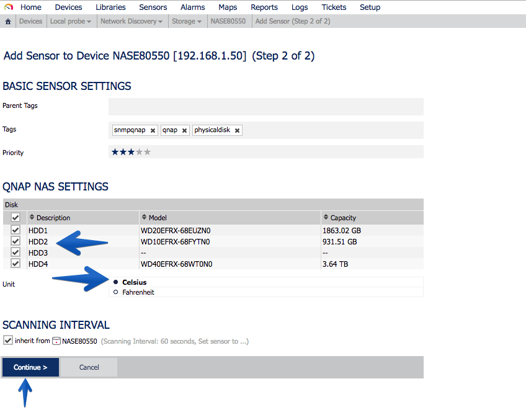The width and height of the screenshot is (526, 420).
Task: Select the Fahrenheit unit radio button
Action: click(116, 292)
